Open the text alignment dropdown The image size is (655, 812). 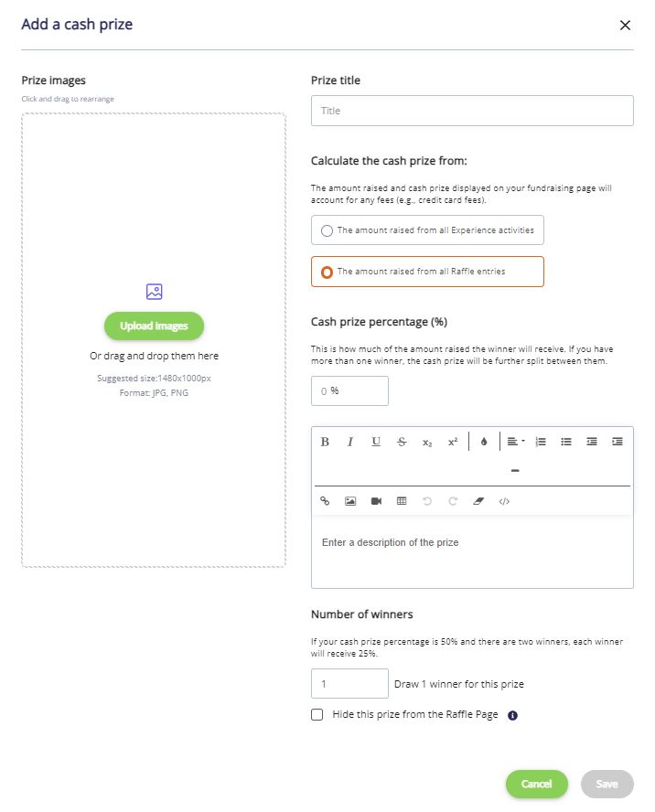point(516,442)
